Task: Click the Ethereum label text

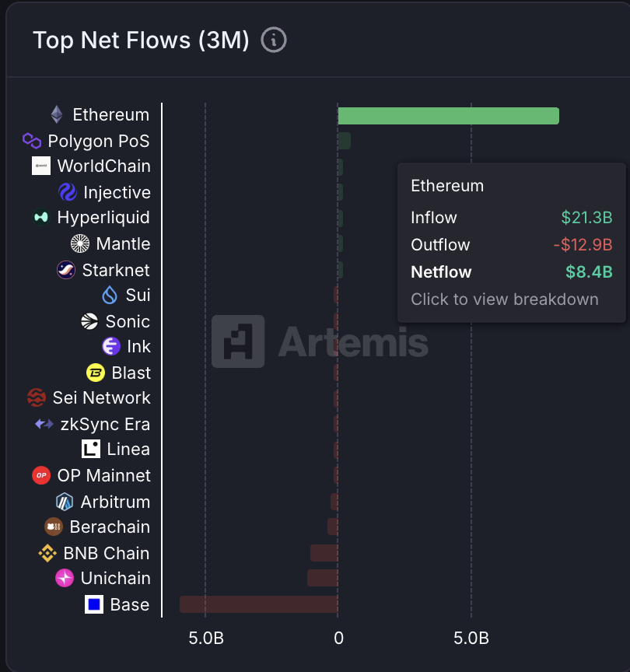Action: point(111,115)
